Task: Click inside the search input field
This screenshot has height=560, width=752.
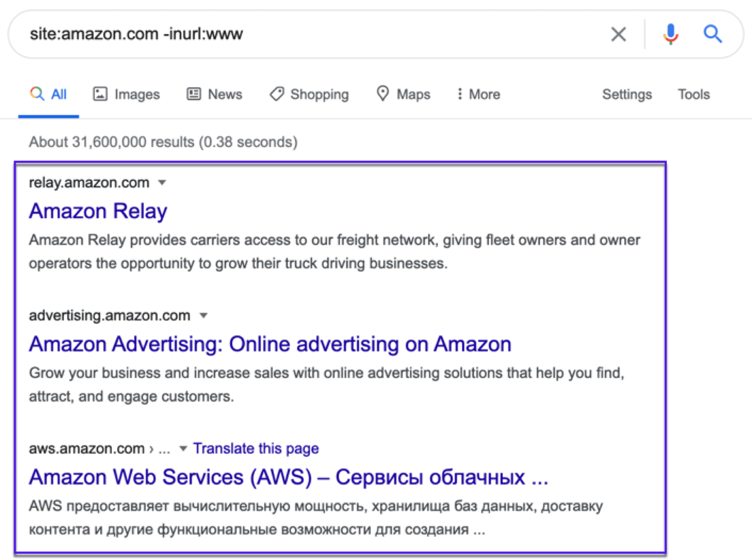Action: pos(301,34)
